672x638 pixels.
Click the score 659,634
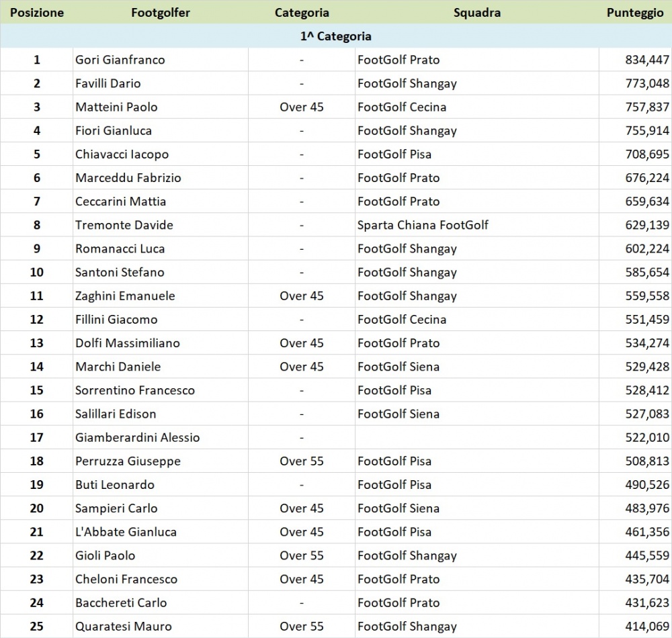tap(647, 201)
